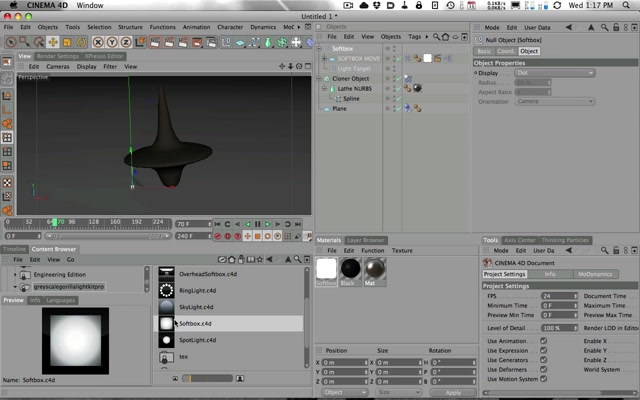Open viewport Cameras menu
The width and height of the screenshot is (640, 400).
click(58, 67)
